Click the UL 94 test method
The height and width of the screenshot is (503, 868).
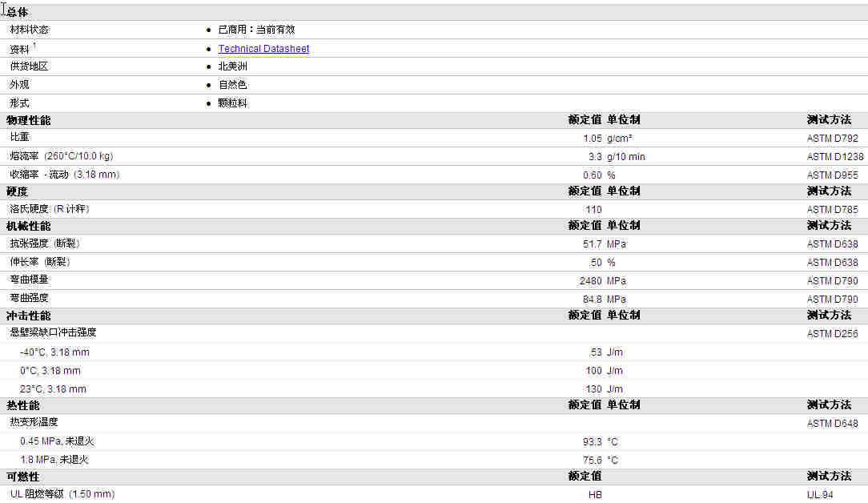[820, 495]
